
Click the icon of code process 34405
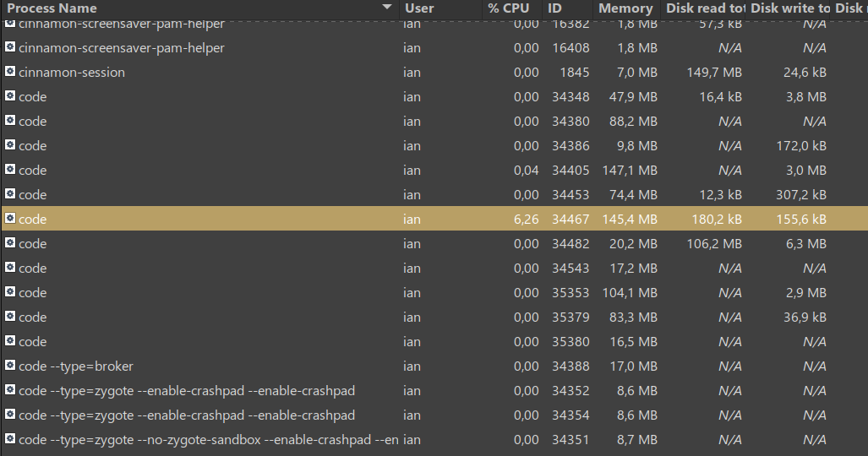[x=10, y=170]
